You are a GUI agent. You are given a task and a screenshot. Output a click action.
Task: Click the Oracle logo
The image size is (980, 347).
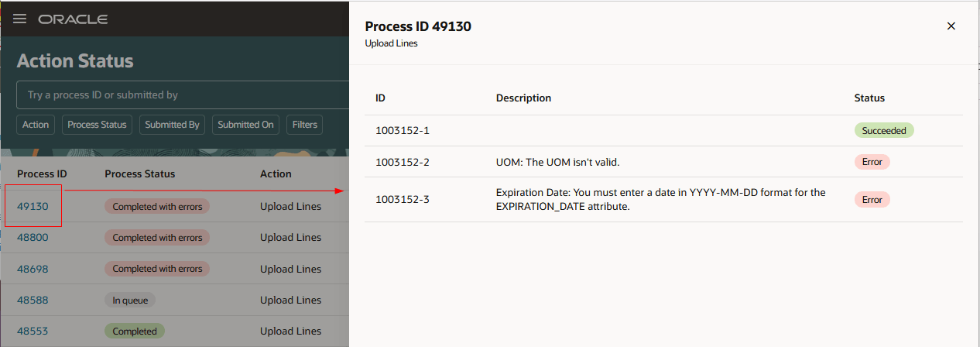tap(73, 19)
